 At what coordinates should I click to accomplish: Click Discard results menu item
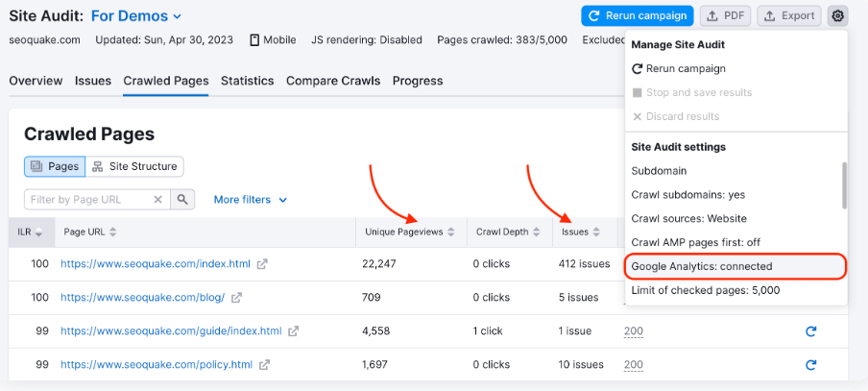[736, 116]
